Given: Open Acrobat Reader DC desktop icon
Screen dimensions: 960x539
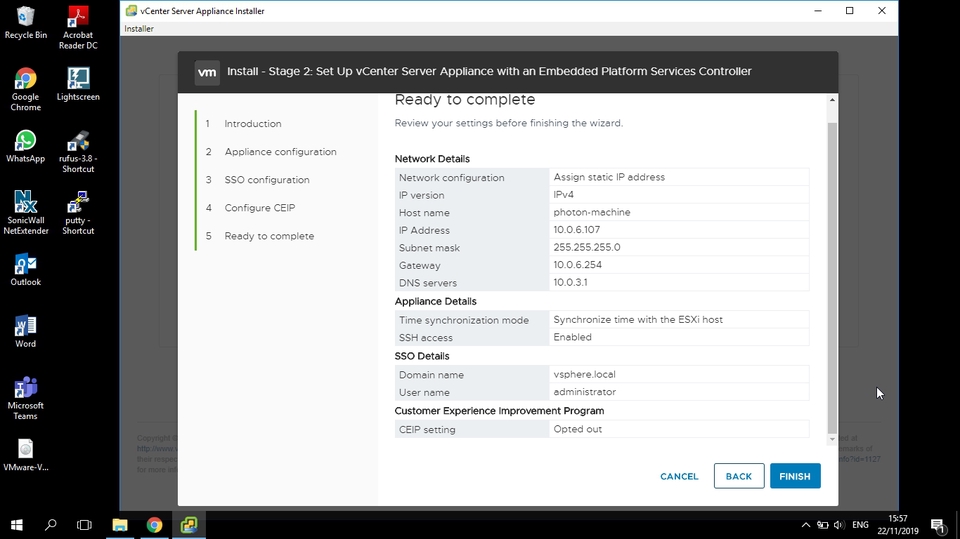Looking at the screenshot, I should tap(78, 28).
